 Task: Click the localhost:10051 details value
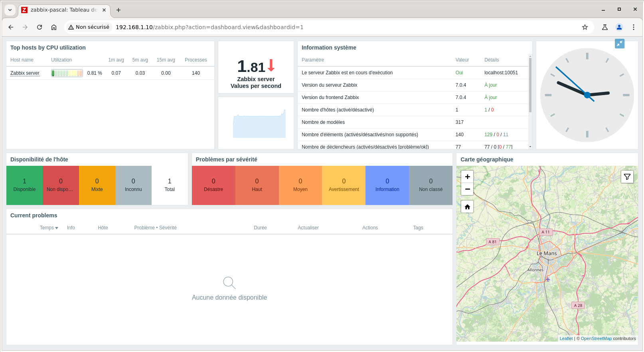(x=501, y=73)
